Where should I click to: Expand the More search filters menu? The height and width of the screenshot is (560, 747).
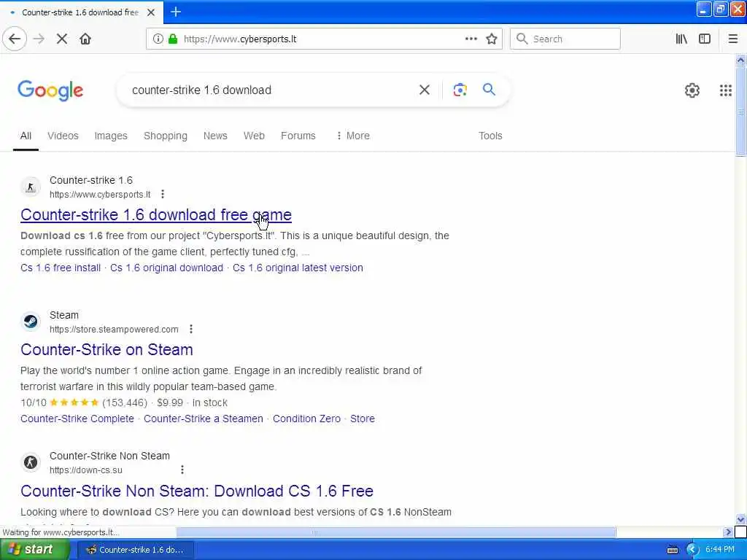pyautogui.click(x=353, y=136)
